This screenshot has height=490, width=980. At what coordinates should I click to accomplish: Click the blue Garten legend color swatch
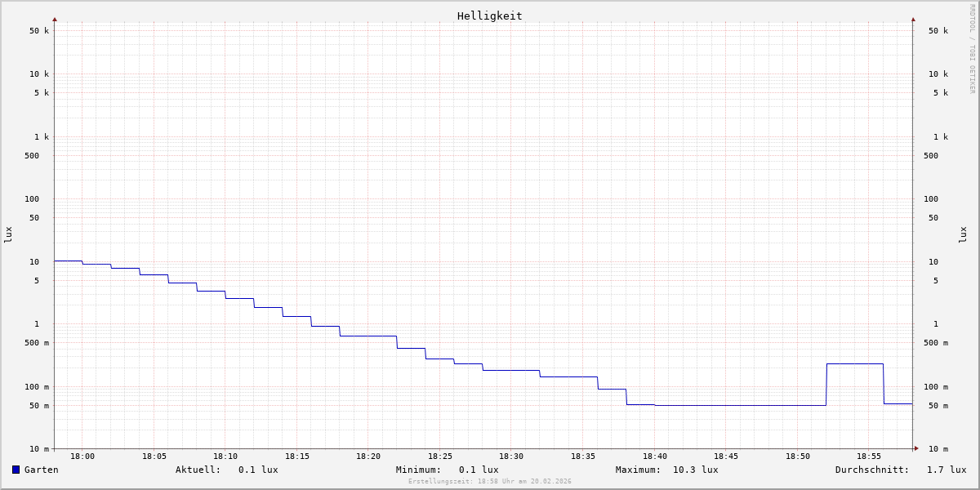click(16, 470)
